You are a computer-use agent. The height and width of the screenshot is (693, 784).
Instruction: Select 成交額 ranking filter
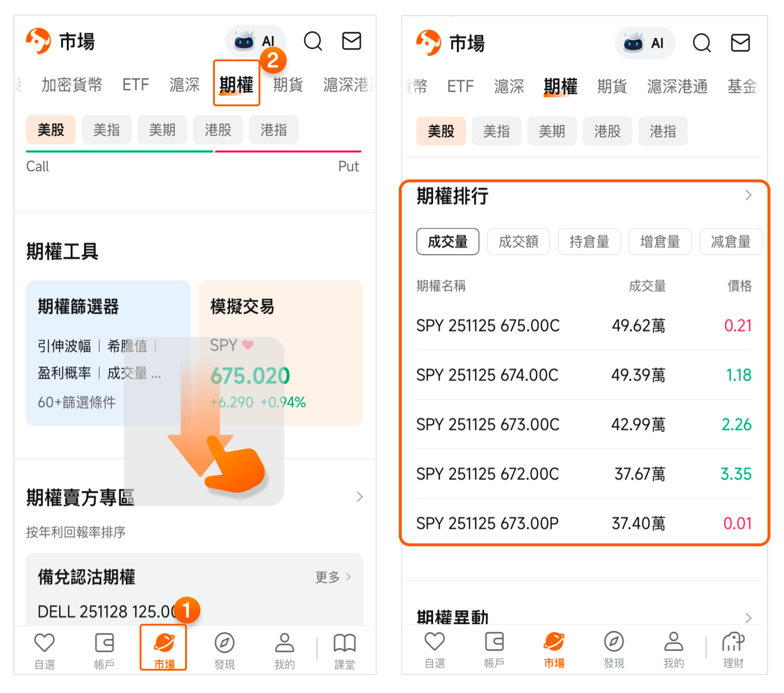point(518,242)
